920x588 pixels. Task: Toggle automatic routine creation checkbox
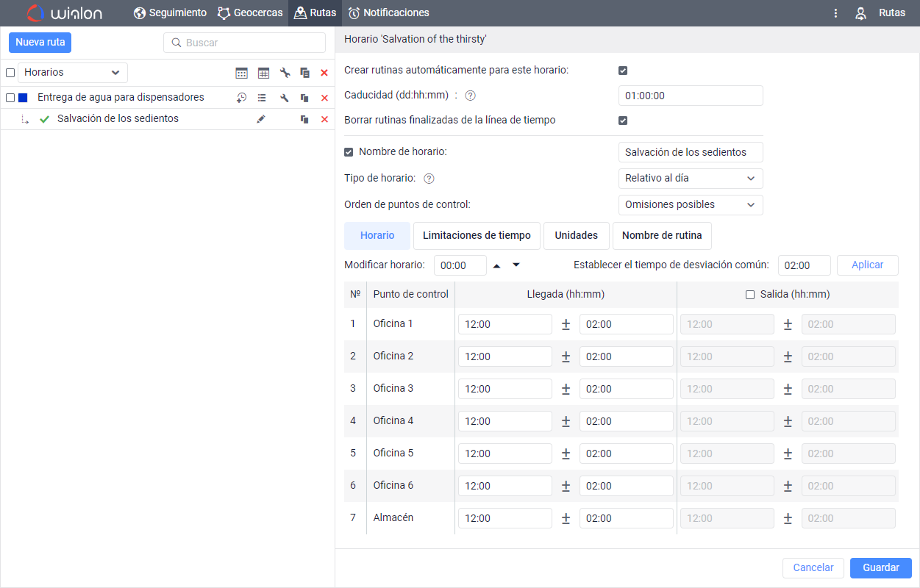point(623,71)
